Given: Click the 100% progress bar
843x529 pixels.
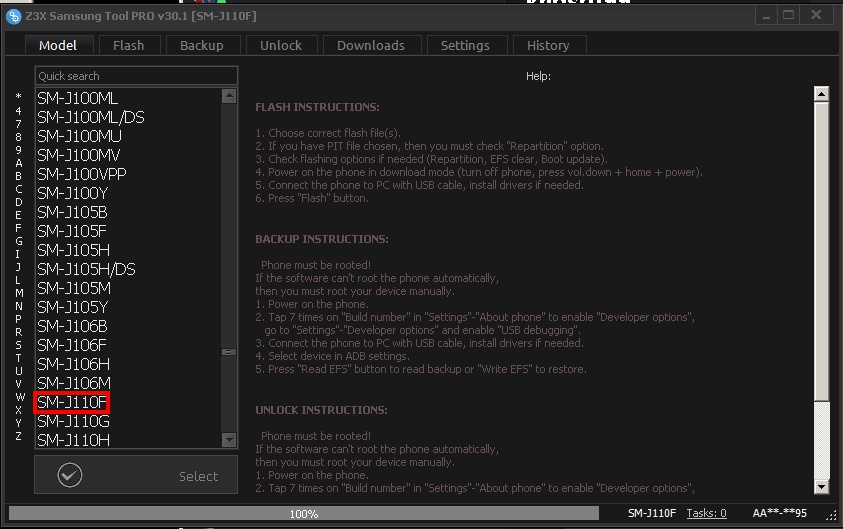Looking at the screenshot, I should click(304, 513).
